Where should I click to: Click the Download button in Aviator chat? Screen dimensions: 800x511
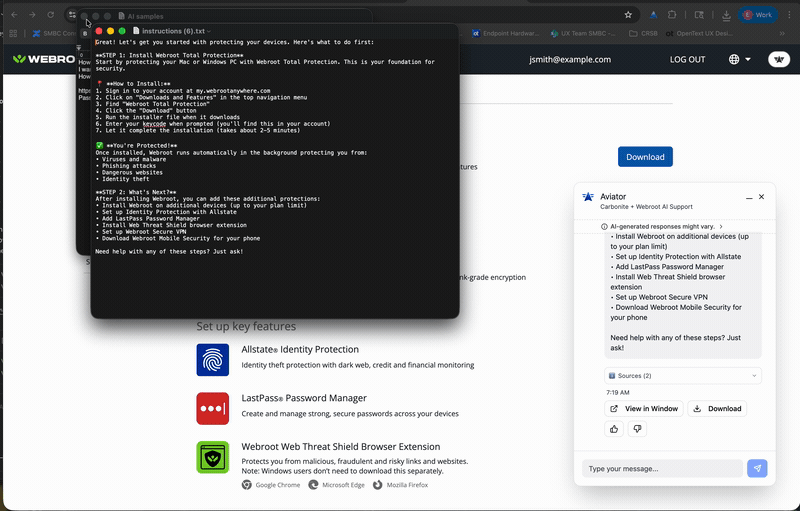click(717, 408)
